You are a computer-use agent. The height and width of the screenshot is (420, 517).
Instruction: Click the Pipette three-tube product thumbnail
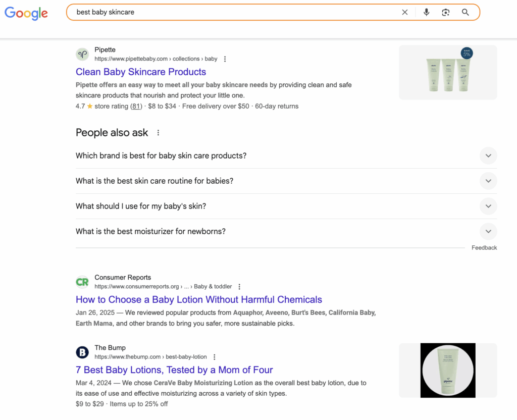[448, 72]
